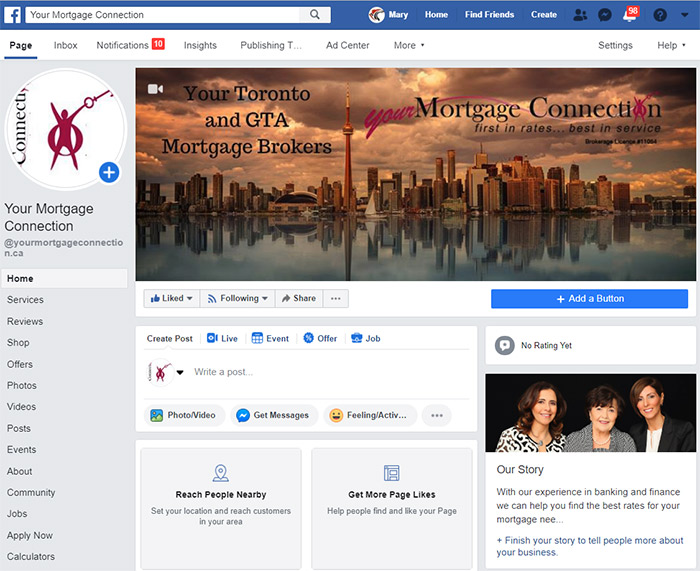
Task: Open Posts in left sidebar
Action: click(x=19, y=429)
